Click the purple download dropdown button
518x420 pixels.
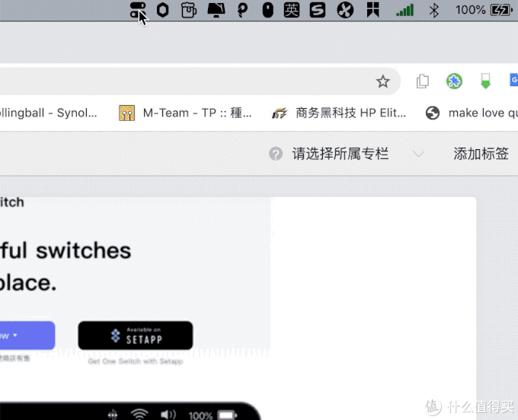[27, 336]
